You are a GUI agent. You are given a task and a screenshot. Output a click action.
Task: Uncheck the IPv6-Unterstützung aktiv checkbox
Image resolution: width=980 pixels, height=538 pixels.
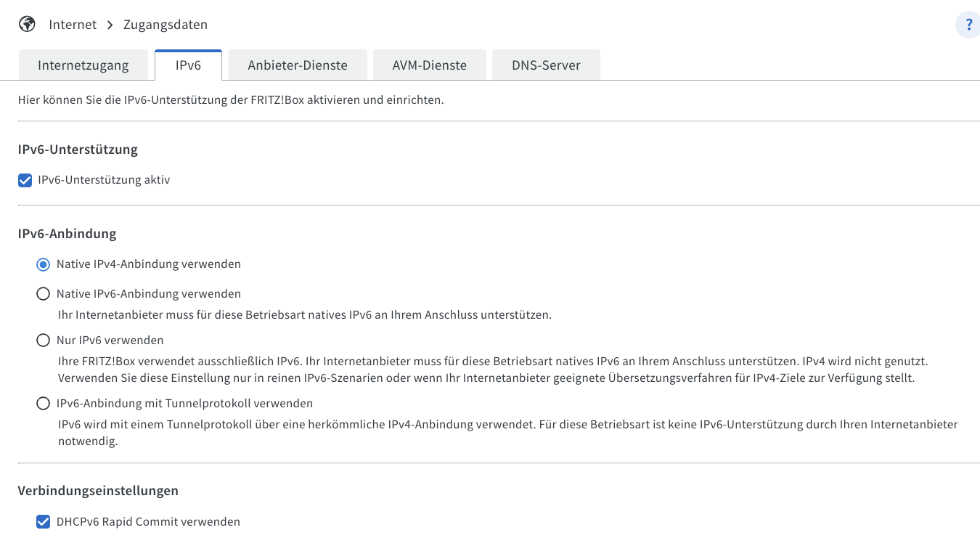(x=25, y=180)
